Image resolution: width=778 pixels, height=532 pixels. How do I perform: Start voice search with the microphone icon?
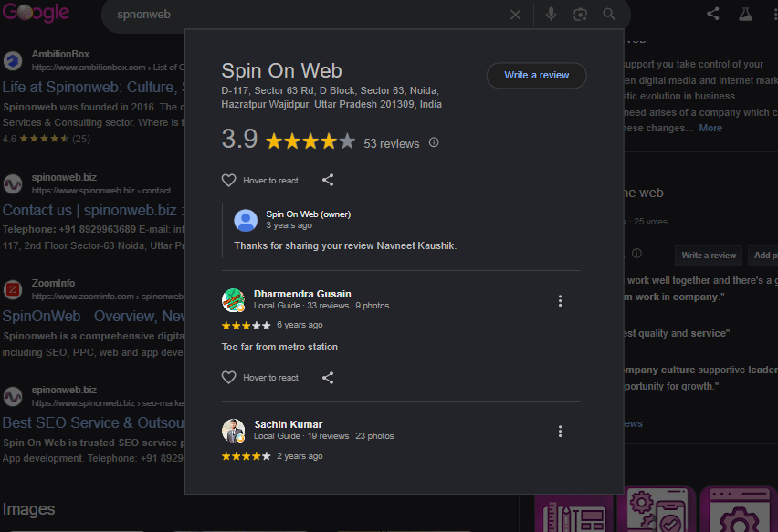point(551,15)
